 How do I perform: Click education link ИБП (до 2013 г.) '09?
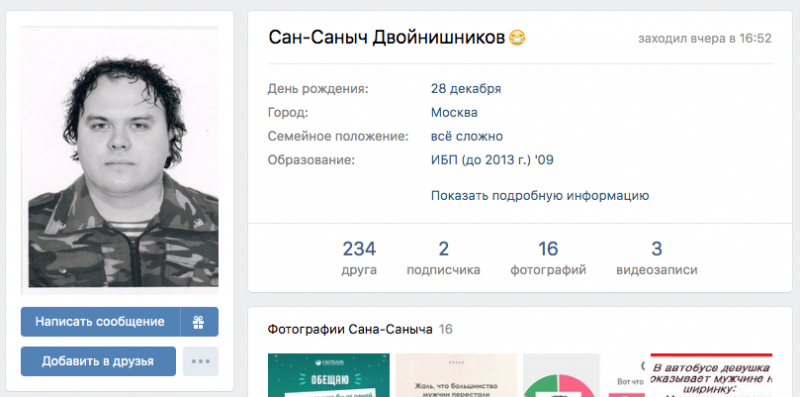click(492, 160)
